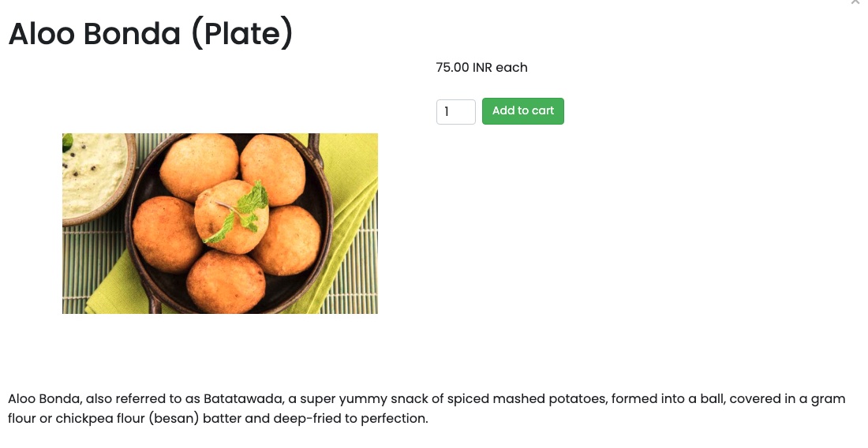Click the INR currency label

pos(482,68)
